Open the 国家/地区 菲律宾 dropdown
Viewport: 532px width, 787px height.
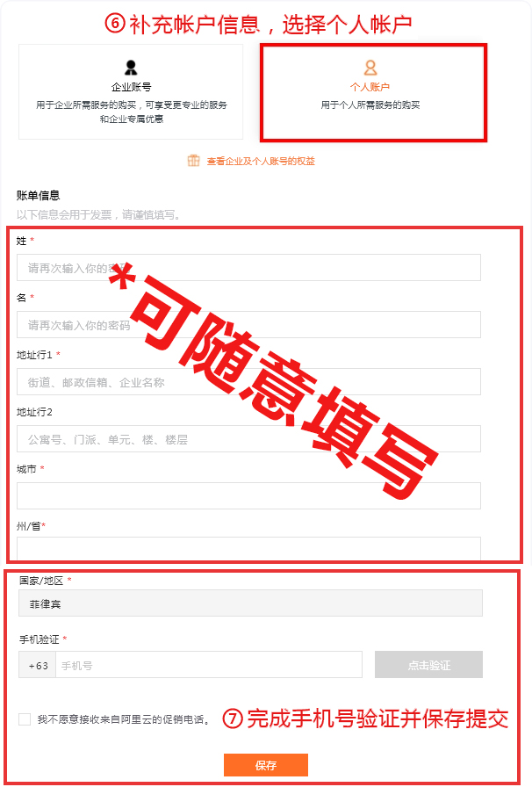pos(250,603)
